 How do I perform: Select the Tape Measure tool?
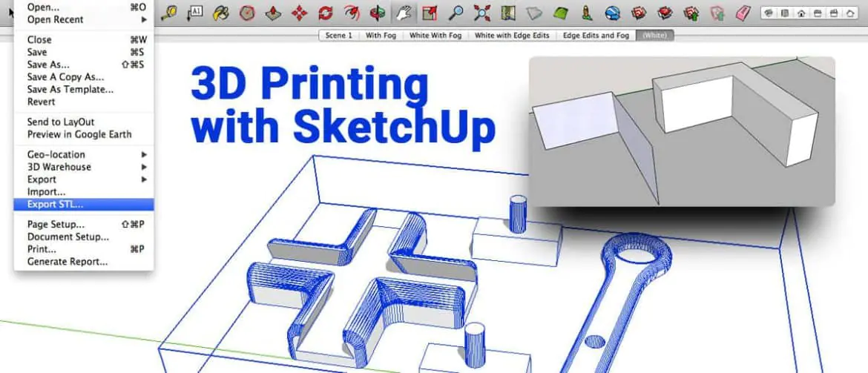169,12
